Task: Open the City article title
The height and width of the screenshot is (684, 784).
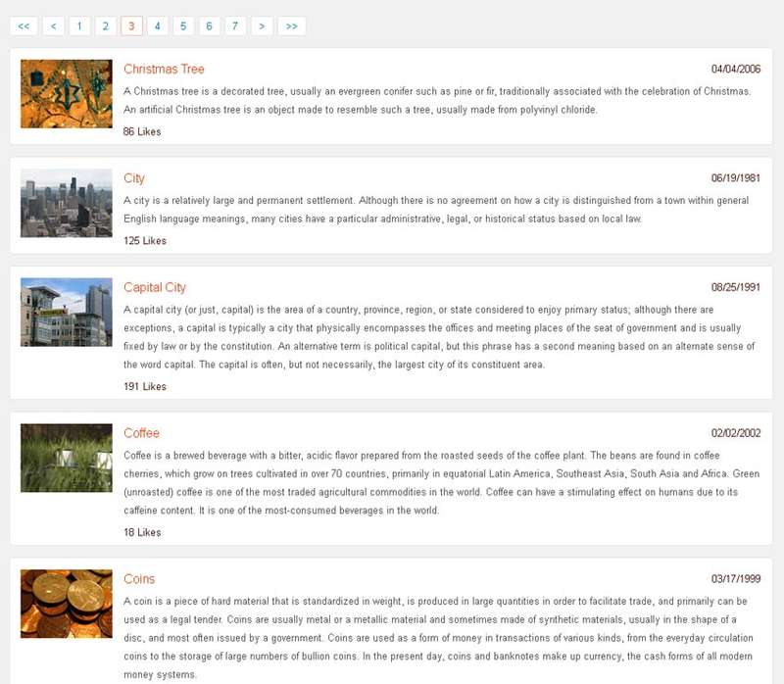Action: pos(134,178)
